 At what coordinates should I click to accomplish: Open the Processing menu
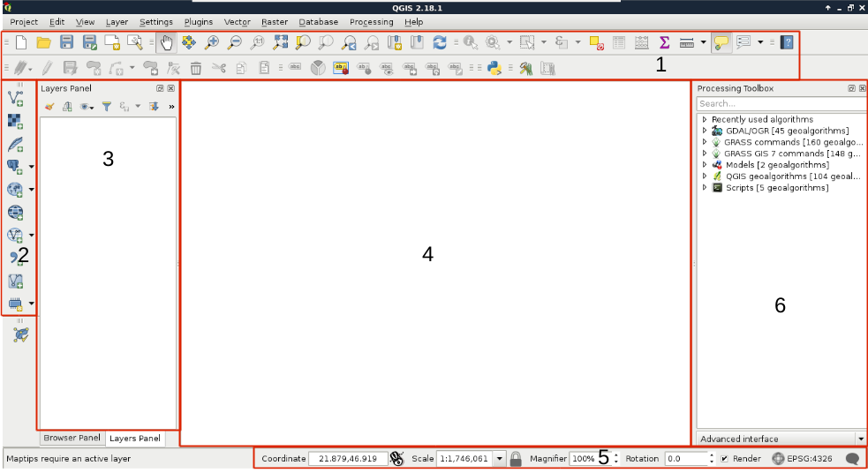coord(371,21)
